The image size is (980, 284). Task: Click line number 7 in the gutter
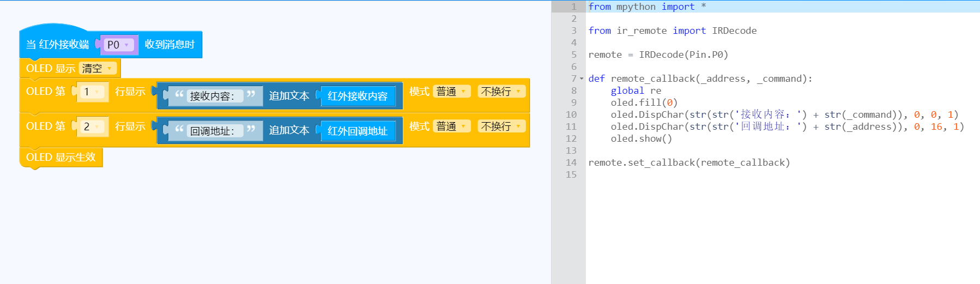573,78
